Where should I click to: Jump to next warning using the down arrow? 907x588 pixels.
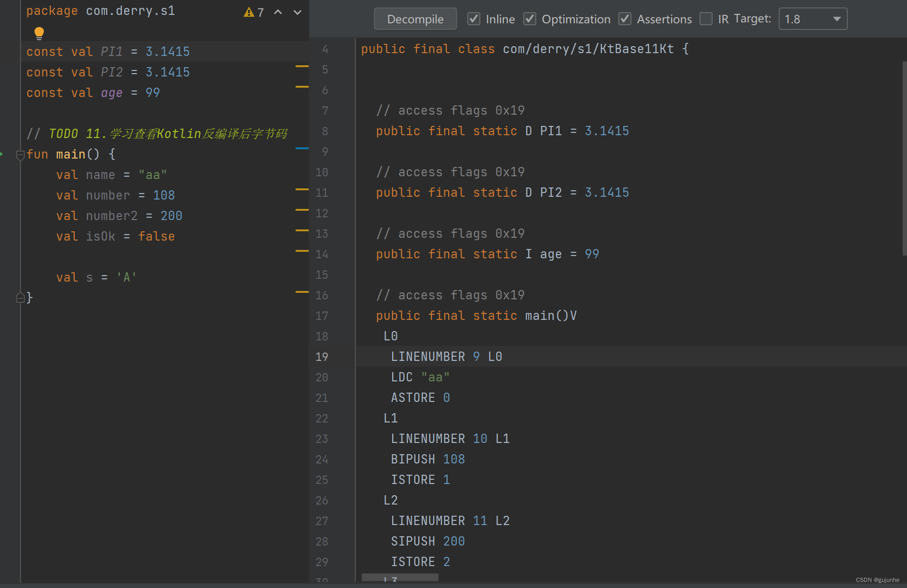297,13
